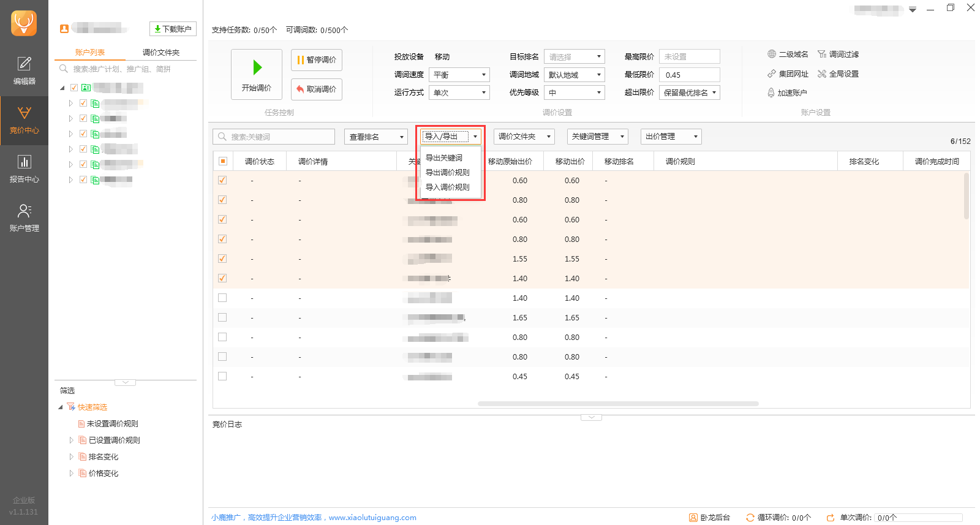Image resolution: width=980 pixels, height=525 pixels.
Task: Click the vertical scrollbar of keyword table
Action: pyautogui.click(x=967, y=196)
